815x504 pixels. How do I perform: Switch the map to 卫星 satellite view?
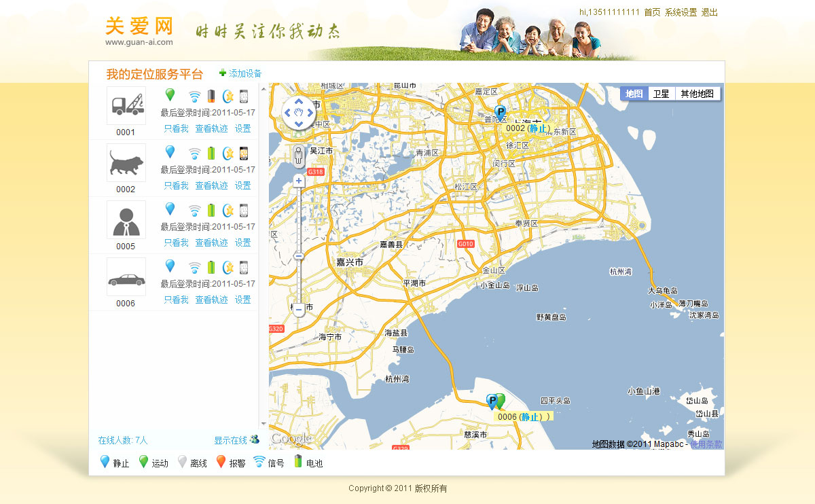click(661, 94)
